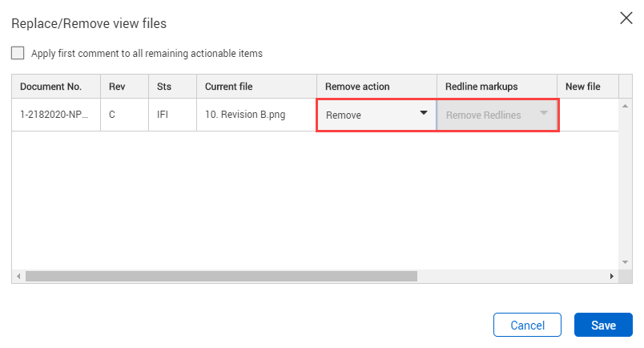The height and width of the screenshot is (348, 644).
Task: Click the Remove Redlines arrow icon
Action: point(543,113)
